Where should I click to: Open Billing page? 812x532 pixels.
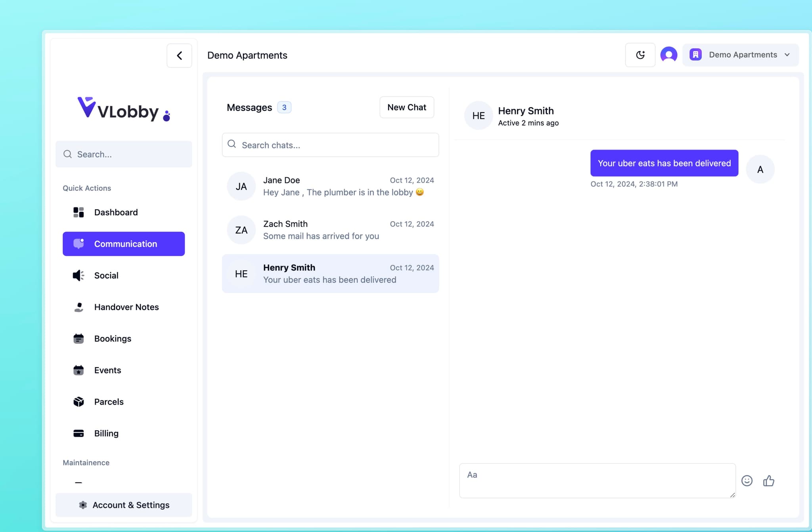pyautogui.click(x=124, y=433)
